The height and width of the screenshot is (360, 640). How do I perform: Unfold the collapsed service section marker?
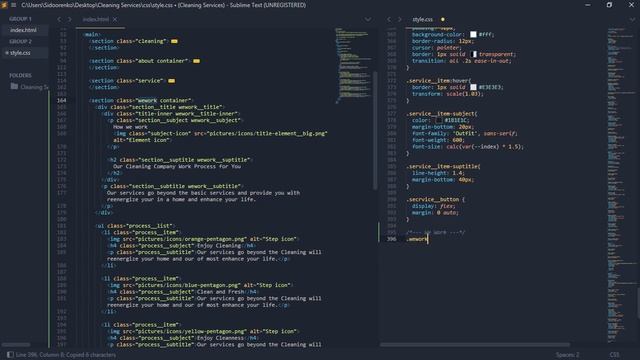click(x=171, y=81)
